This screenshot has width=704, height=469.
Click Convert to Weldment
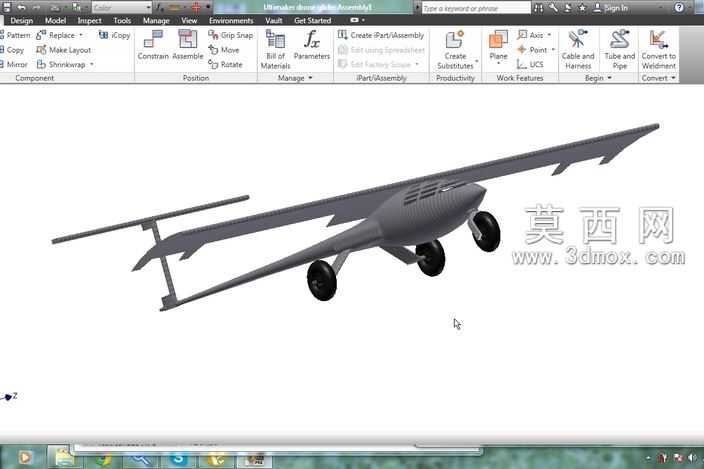point(658,49)
